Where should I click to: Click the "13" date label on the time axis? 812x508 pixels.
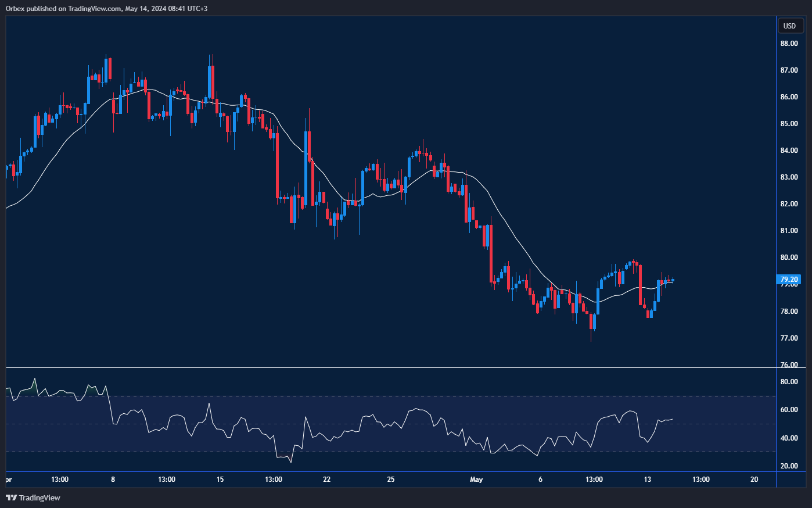(x=646, y=480)
